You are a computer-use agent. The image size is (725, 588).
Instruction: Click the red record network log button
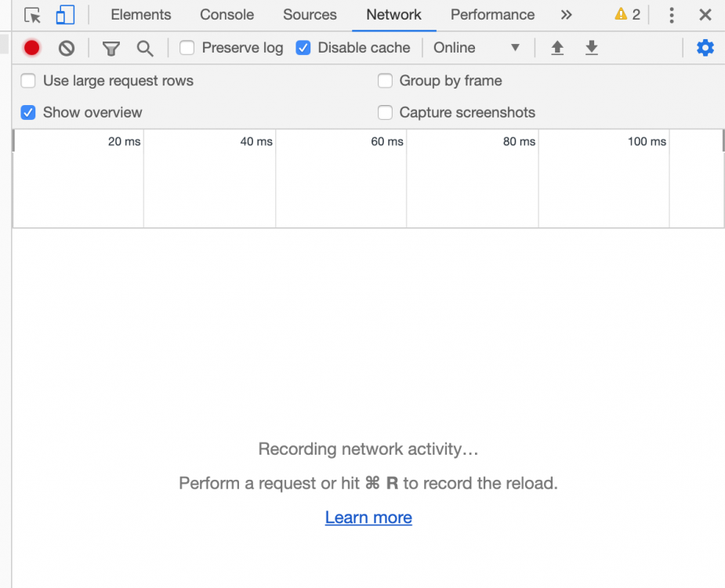pos(31,48)
